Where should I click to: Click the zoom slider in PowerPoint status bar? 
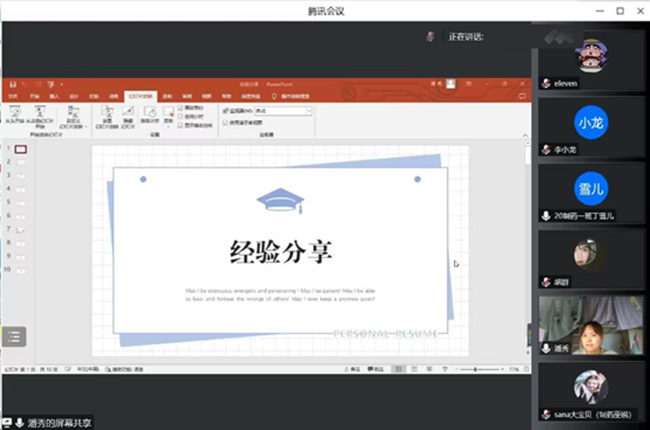coord(480,369)
